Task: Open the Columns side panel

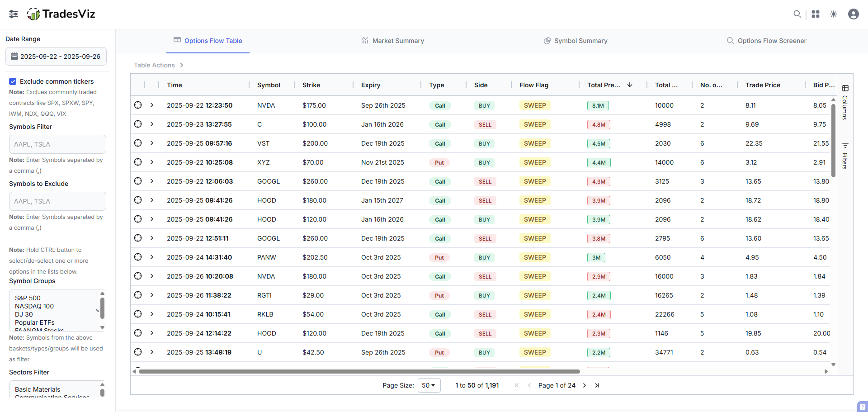Action: coord(845,102)
